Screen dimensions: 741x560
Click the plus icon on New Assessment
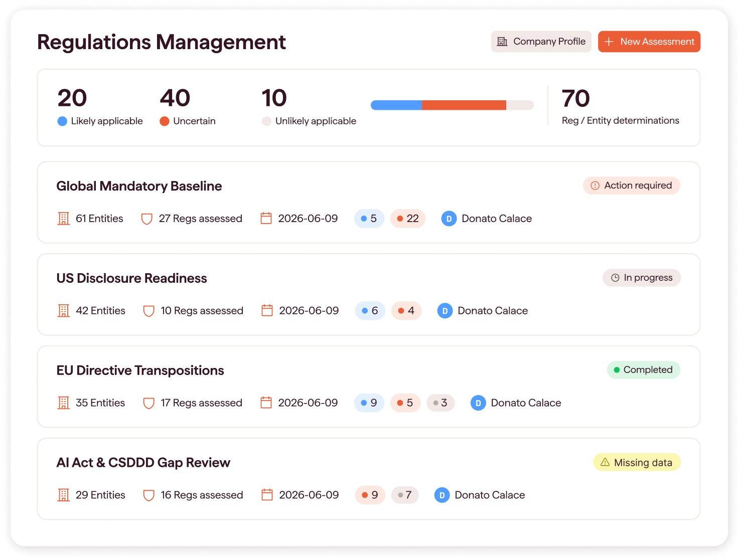coord(609,42)
